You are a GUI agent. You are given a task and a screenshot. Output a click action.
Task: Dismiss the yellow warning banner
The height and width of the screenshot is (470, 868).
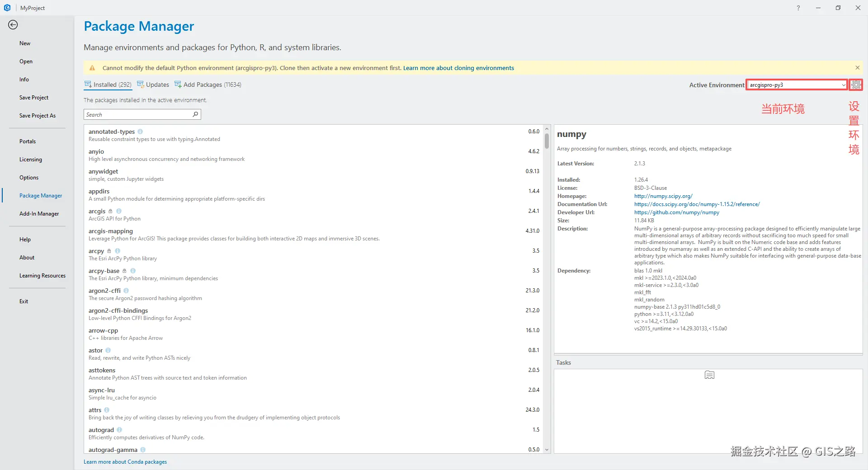click(x=857, y=68)
